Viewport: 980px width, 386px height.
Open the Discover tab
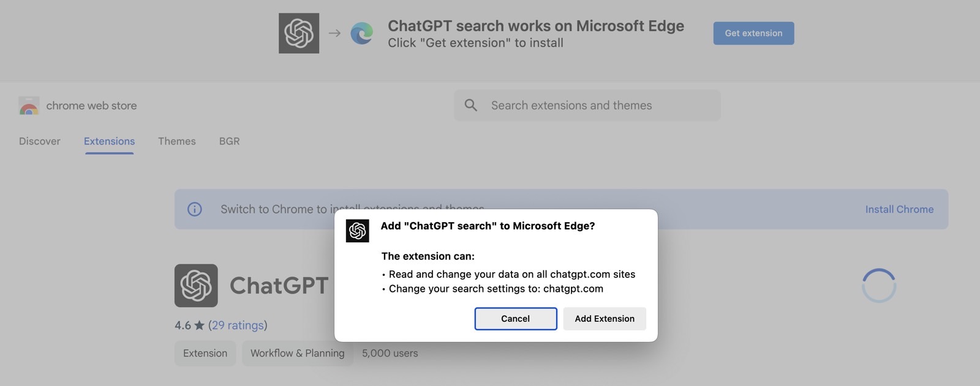click(40, 141)
